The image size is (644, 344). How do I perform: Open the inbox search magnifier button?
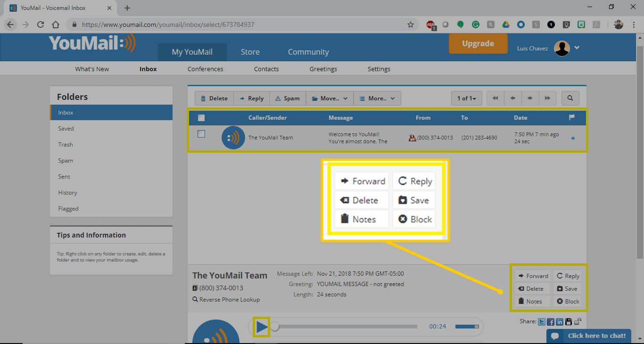point(570,98)
